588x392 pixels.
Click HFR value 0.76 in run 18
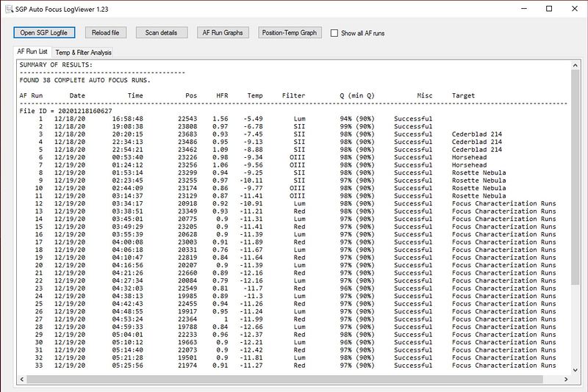tap(220, 250)
